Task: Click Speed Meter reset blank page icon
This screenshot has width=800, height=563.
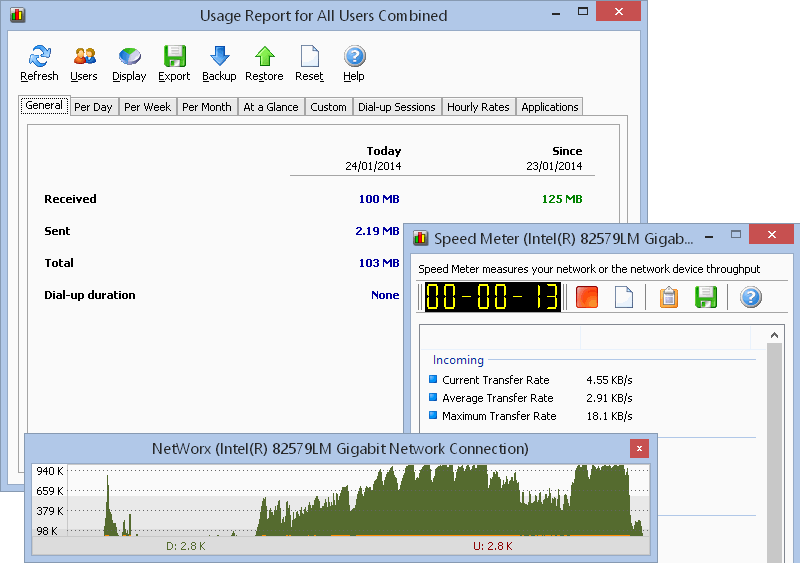Action: 623,297
